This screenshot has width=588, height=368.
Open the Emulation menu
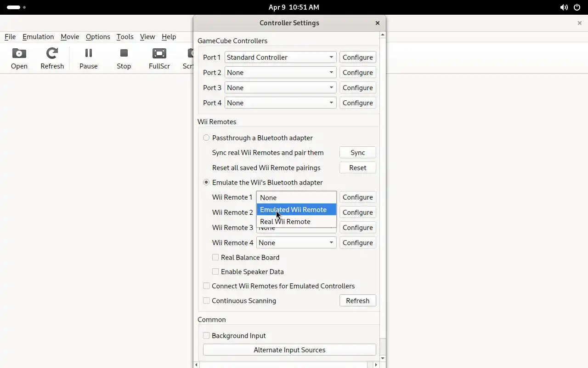tap(38, 37)
